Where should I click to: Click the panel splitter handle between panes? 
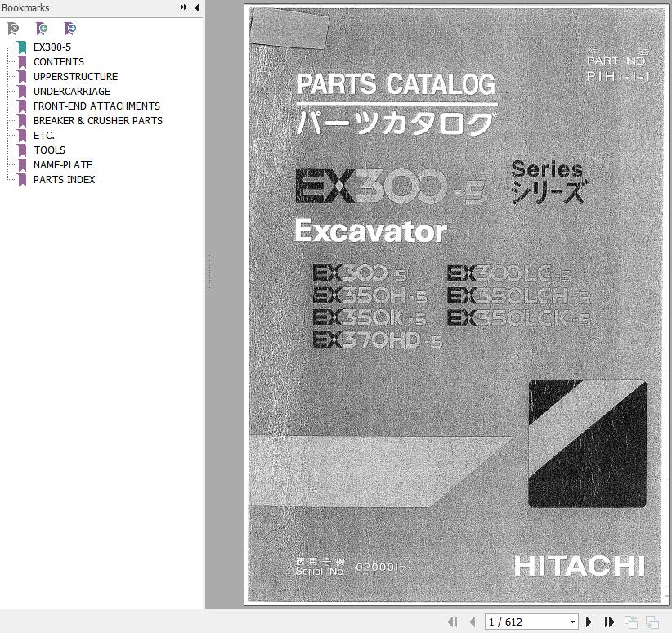[208, 274]
